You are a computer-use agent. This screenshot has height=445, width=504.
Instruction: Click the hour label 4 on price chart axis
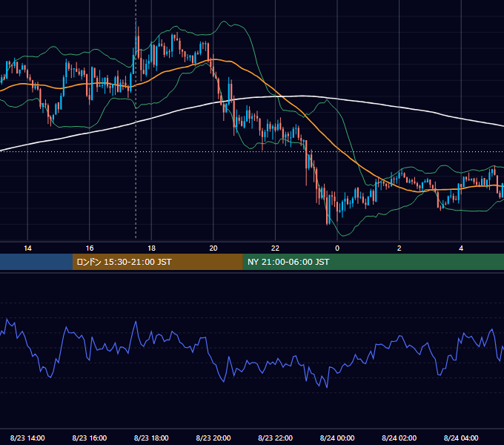461,248
